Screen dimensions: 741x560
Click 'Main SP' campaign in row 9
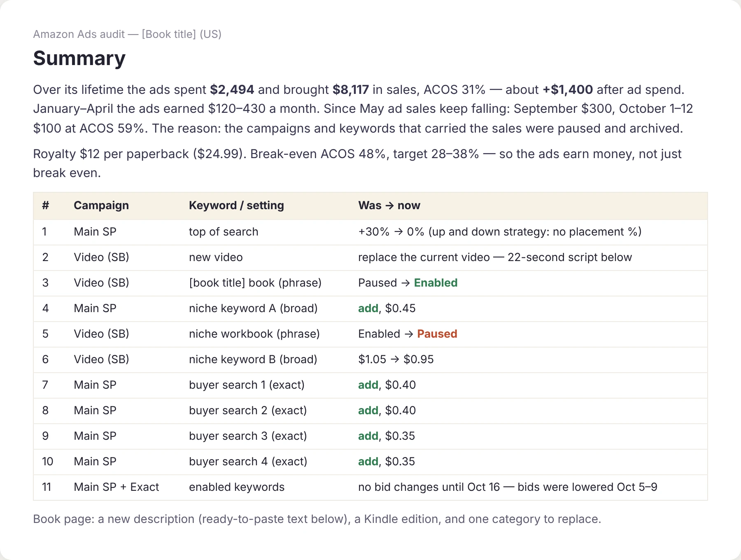click(x=95, y=436)
